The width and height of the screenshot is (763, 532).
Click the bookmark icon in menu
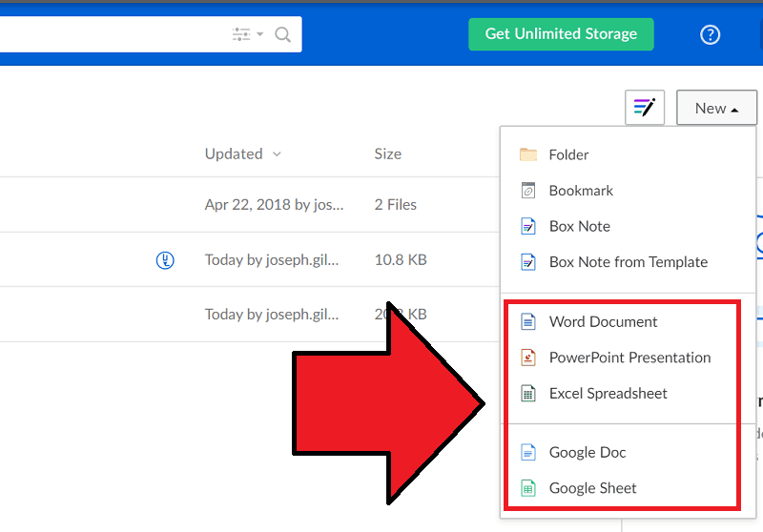[x=528, y=191]
